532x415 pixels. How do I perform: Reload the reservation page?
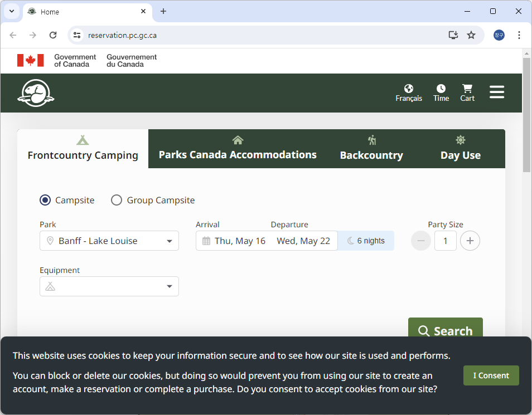[53, 35]
